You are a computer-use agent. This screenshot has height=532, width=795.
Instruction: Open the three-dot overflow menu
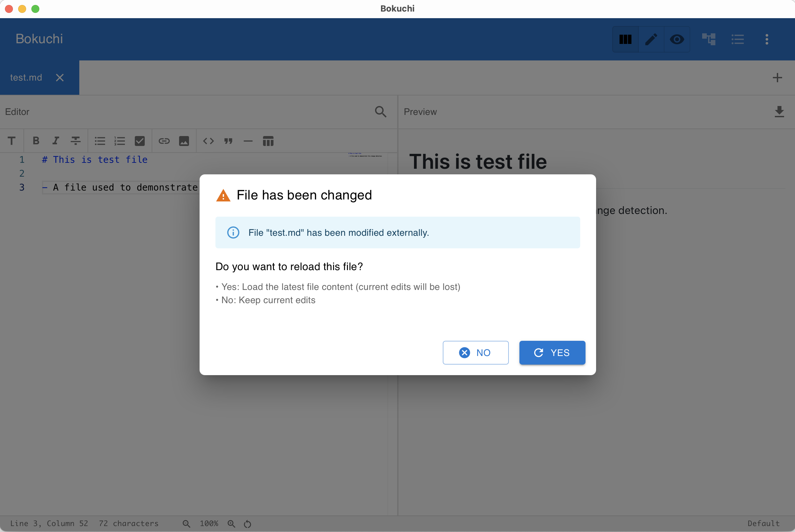point(767,39)
